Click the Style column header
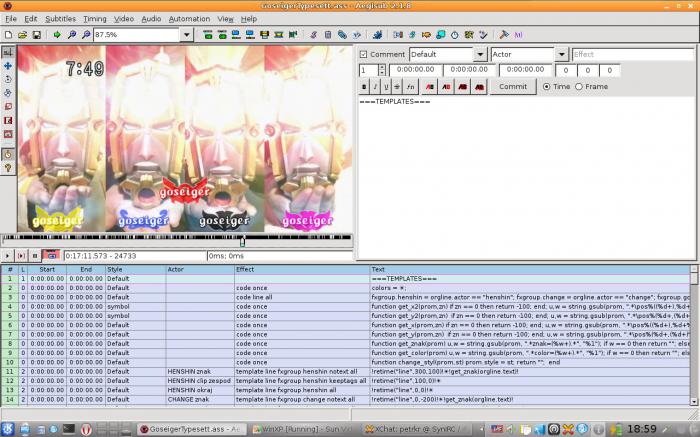This screenshot has width=700, height=437. point(135,270)
